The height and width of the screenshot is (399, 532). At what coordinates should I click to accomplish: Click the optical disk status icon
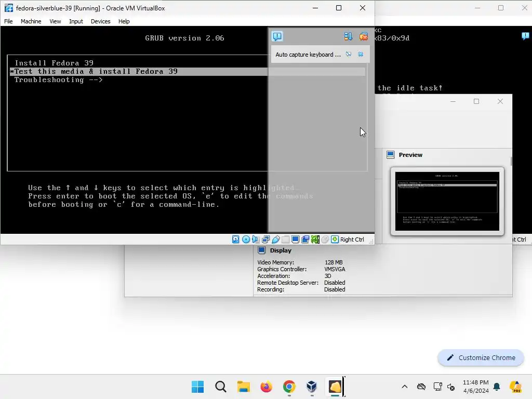point(246,240)
